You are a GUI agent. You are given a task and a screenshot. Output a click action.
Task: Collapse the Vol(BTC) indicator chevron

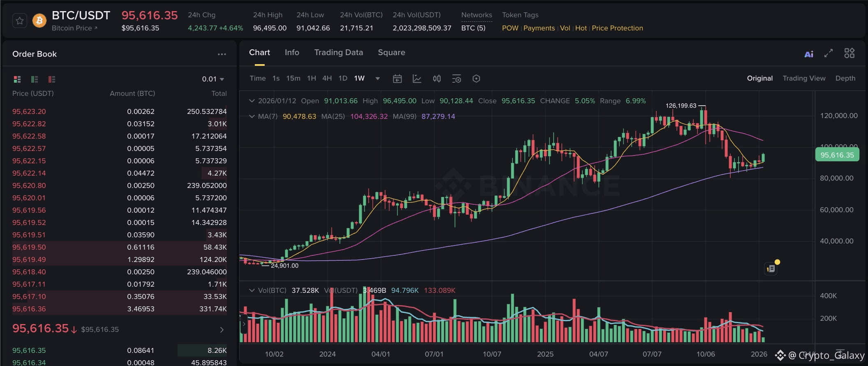252,290
